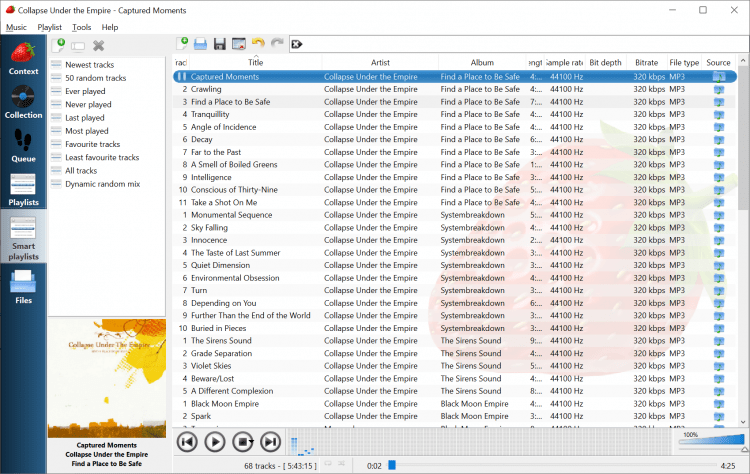Click the stop playback button
The image size is (750, 474).
[243, 441]
